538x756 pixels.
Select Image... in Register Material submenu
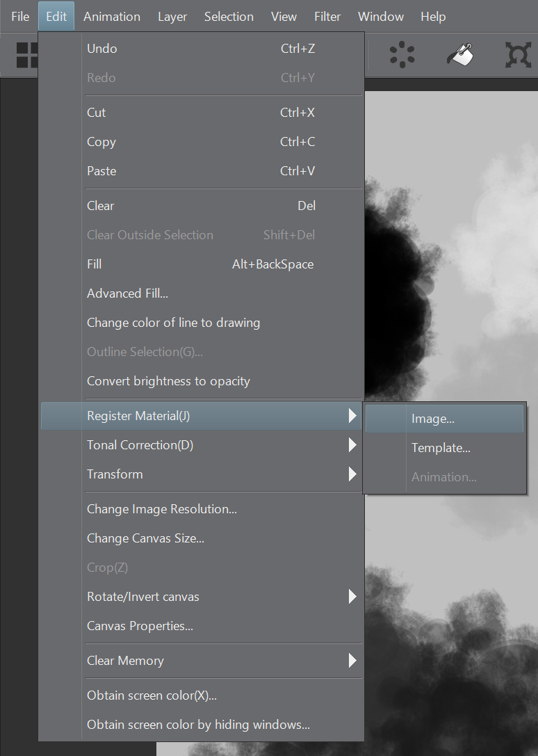[x=444, y=419]
